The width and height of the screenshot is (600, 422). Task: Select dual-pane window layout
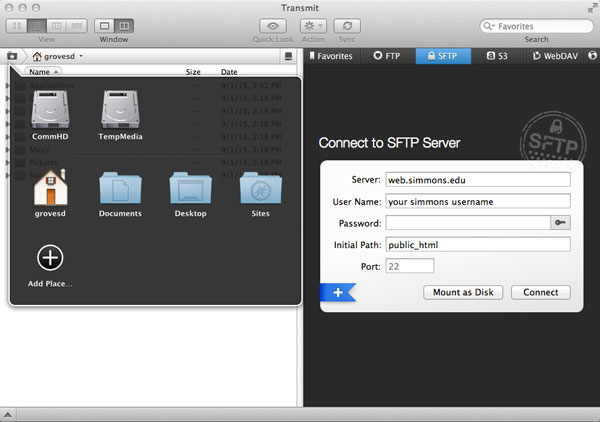click(x=124, y=26)
